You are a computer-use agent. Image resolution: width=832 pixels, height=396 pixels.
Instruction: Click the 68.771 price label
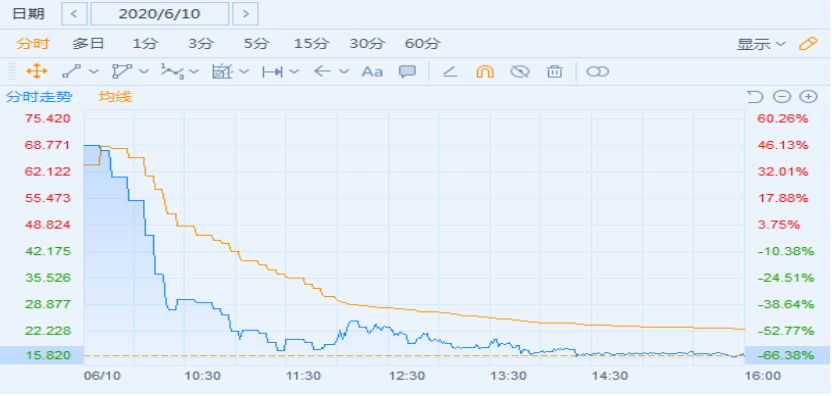pos(47,145)
